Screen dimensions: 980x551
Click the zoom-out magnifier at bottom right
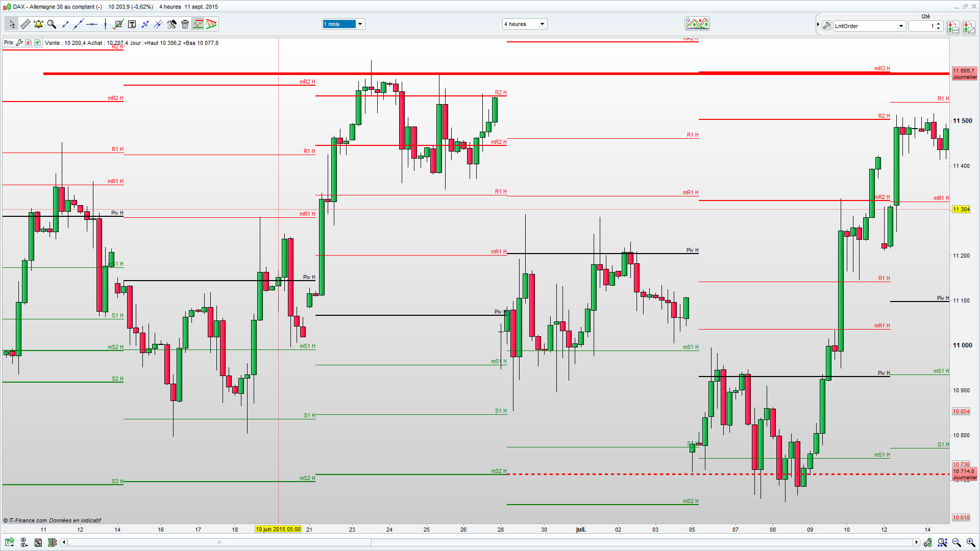[957, 542]
